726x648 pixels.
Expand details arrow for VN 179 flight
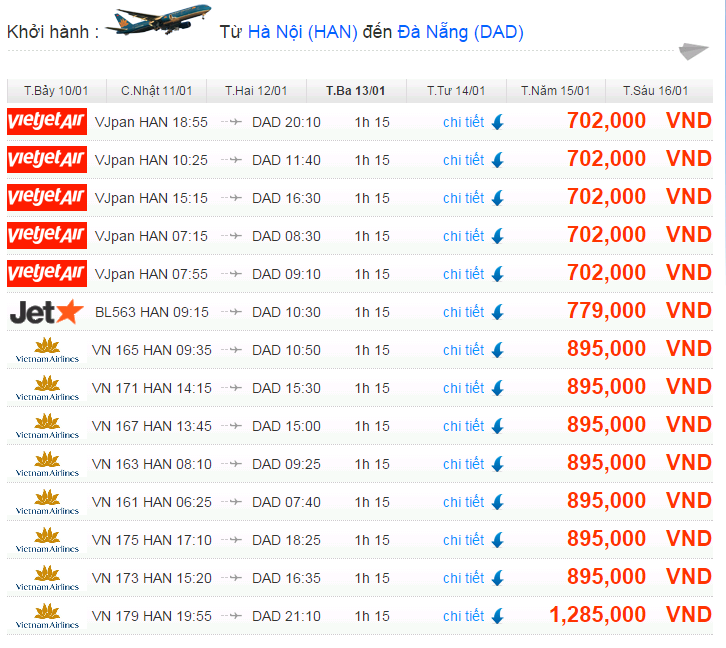pos(497,616)
